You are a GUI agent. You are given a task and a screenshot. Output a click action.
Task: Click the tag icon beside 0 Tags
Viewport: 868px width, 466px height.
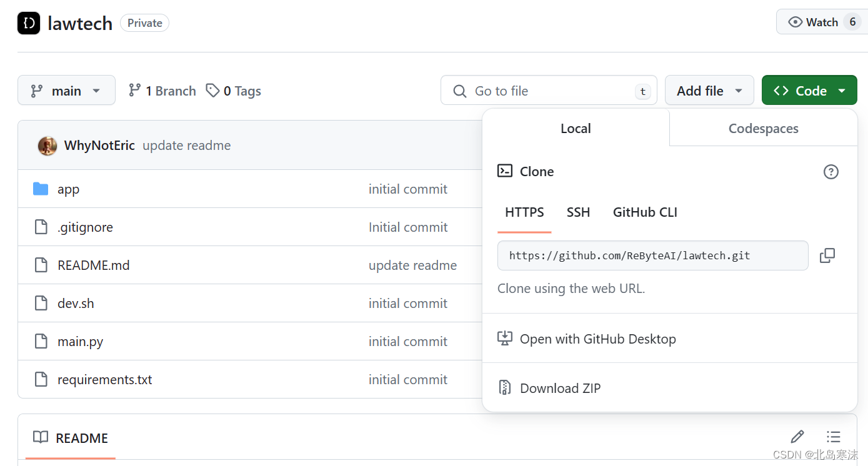pyautogui.click(x=212, y=91)
